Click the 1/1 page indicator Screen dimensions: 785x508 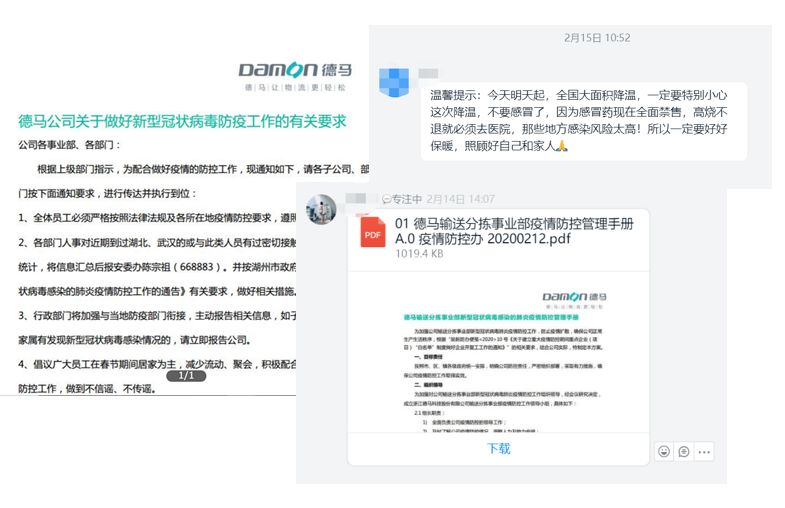coord(186,376)
